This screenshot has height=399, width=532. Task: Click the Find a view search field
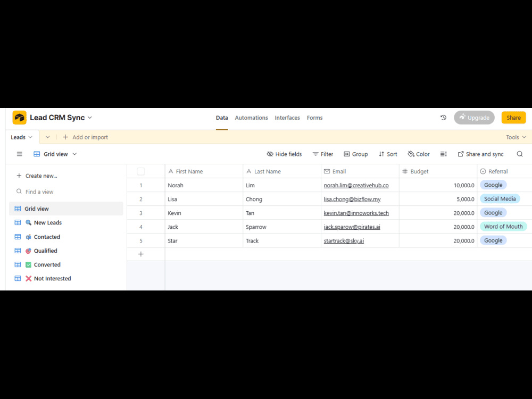[66, 192]
